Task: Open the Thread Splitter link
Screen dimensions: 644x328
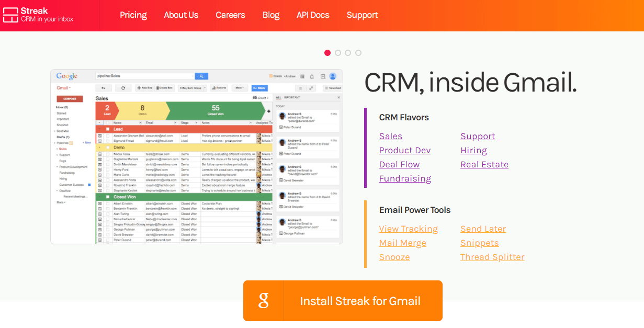Action: [492, 257]
